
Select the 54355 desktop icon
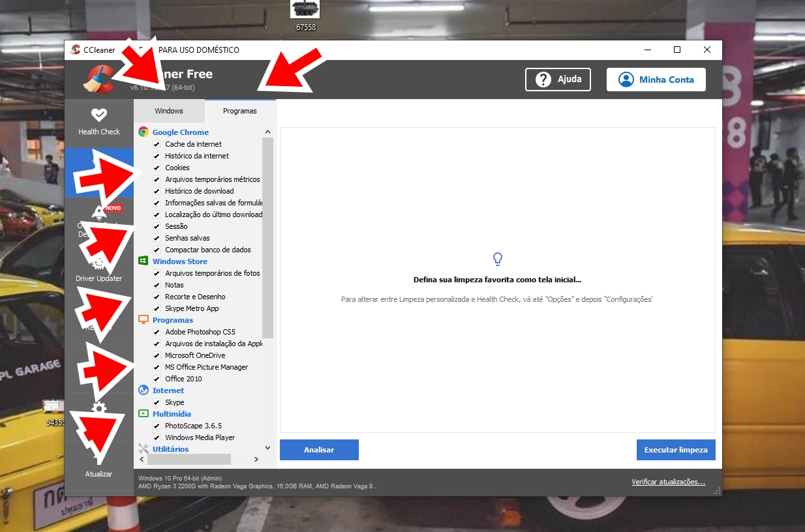[55, 413]
